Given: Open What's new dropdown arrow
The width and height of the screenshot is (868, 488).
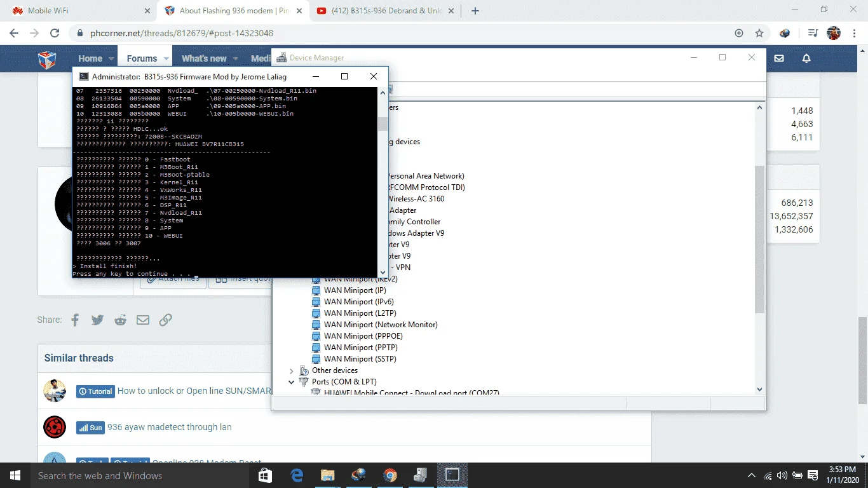Looking at the screenshot, I should pos(236,58).
